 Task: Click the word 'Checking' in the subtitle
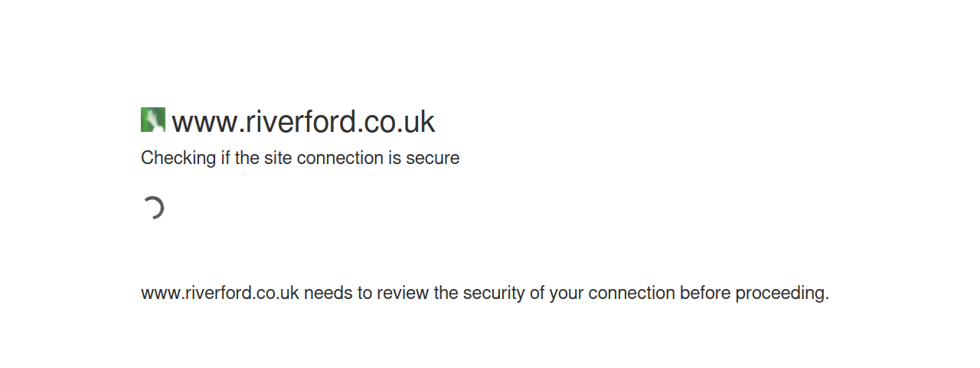coord(178,159)
